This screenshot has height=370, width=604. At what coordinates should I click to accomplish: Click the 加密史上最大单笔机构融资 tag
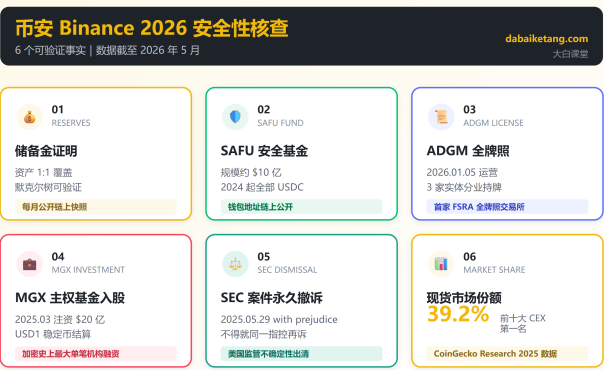[96, 354]
